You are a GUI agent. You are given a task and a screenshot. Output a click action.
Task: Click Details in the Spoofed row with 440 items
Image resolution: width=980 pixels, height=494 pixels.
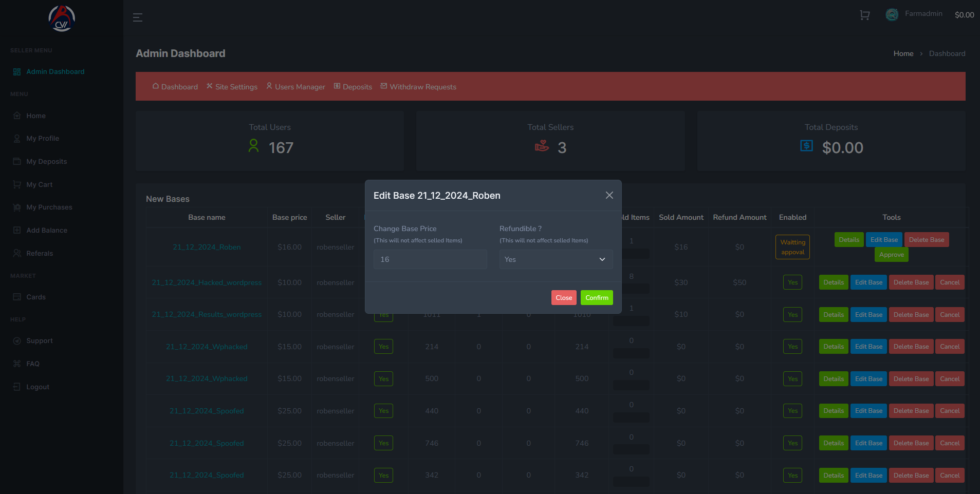(834, 411)
